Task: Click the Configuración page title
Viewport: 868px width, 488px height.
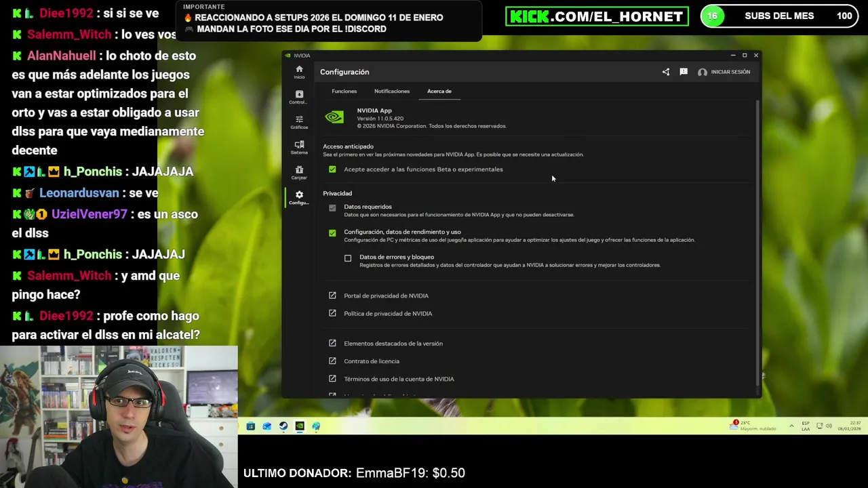Action: 344,72
